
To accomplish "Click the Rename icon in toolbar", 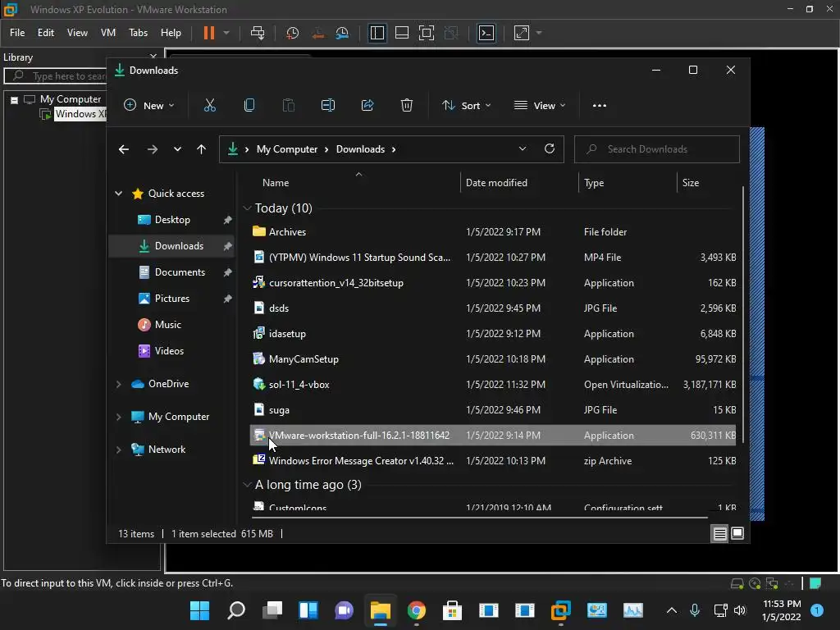I will click(328, 106).
